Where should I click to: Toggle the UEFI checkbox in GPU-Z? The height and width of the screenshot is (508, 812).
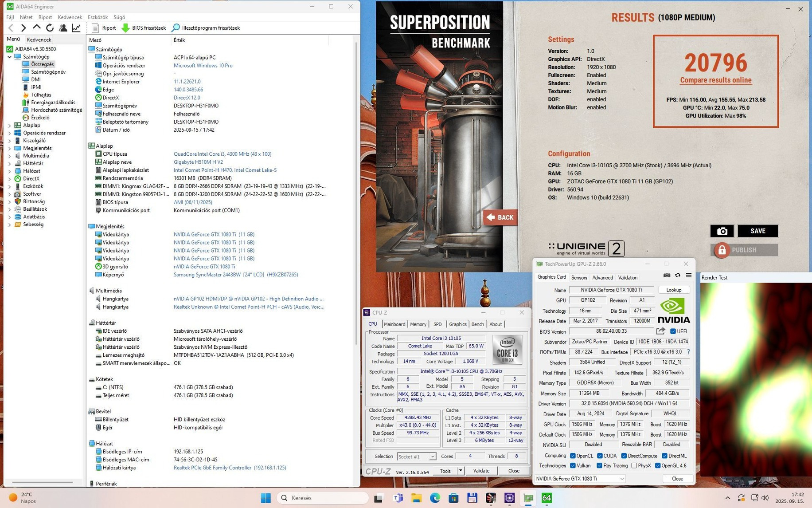coord(673,331)
